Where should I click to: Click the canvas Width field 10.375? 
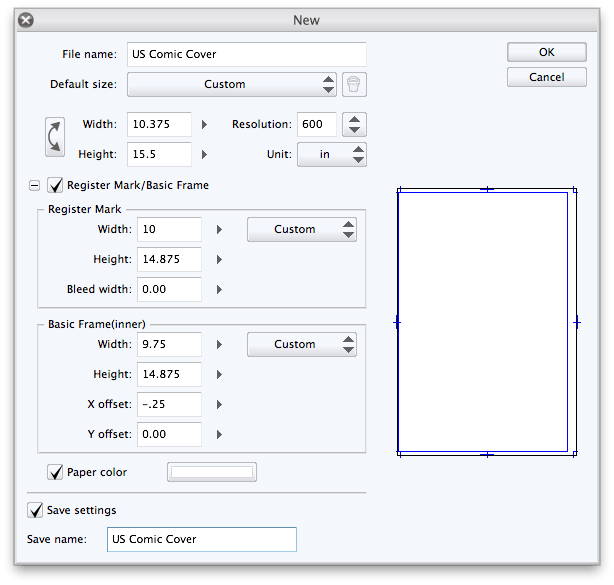tap(159, 125)
